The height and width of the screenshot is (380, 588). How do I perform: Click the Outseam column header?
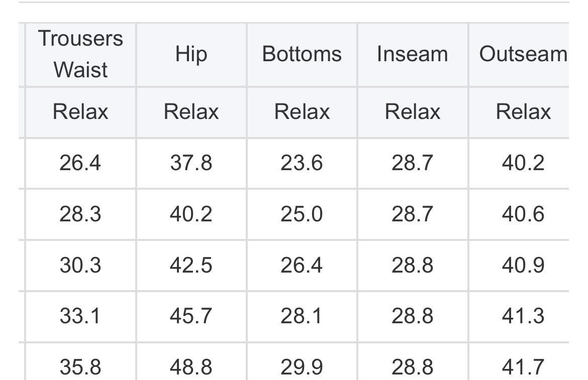(523, 54)
